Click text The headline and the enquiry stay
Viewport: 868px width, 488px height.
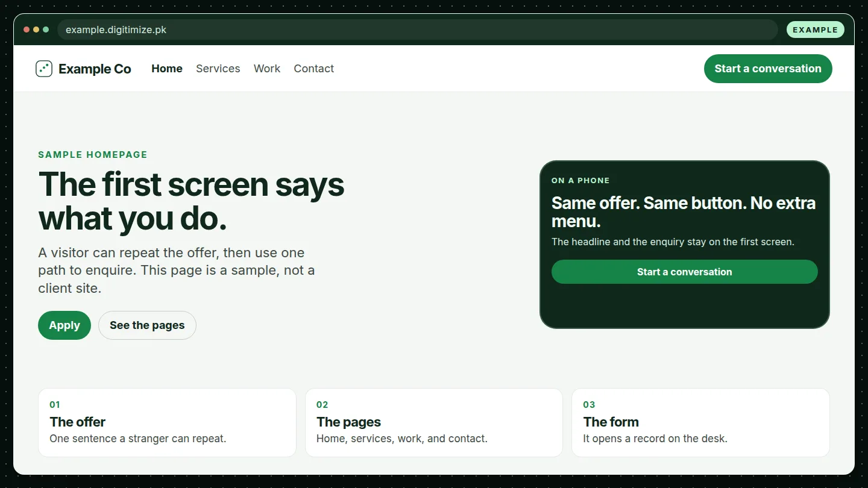pyautogui.click(x=673, y=242)
